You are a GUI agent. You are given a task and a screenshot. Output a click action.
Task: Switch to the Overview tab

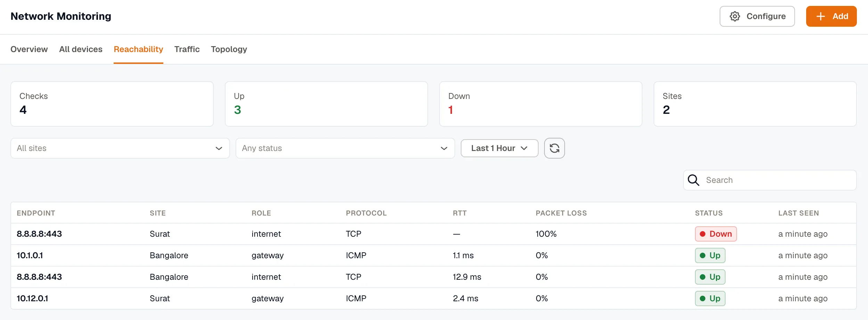click(x=29, y=49)
